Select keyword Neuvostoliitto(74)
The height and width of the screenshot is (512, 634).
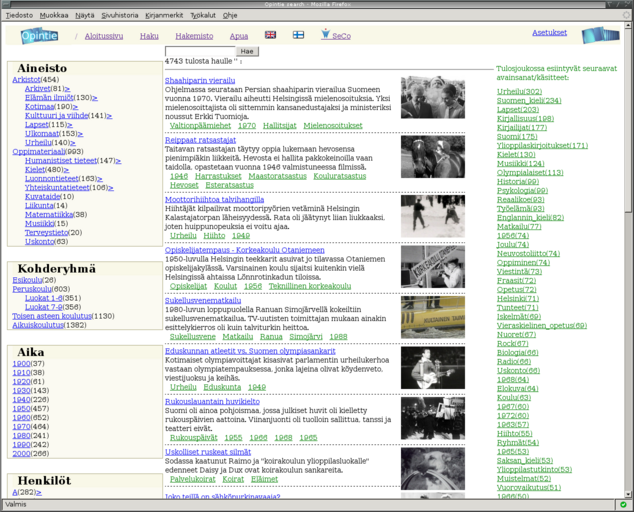(x=528, y=254)
